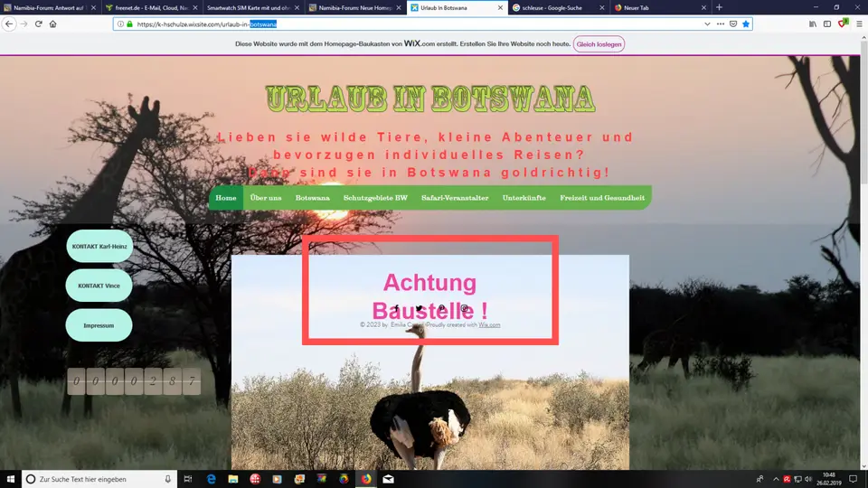Viewport: 868px width, 488px height.
Task: Open network status in system tray
Action: point(797,479)
